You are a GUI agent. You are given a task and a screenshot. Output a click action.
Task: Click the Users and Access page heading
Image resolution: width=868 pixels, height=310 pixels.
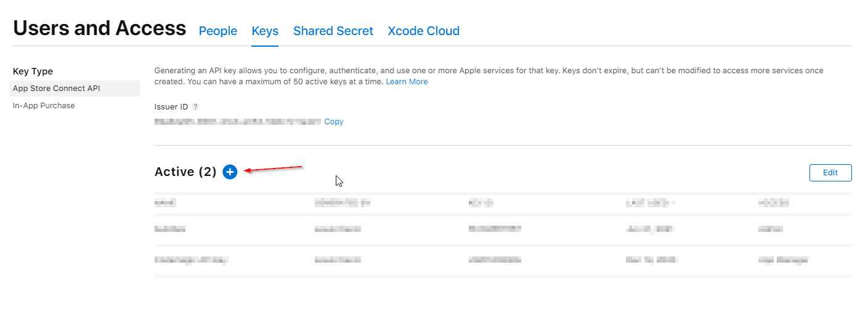[x=99, y=28]
